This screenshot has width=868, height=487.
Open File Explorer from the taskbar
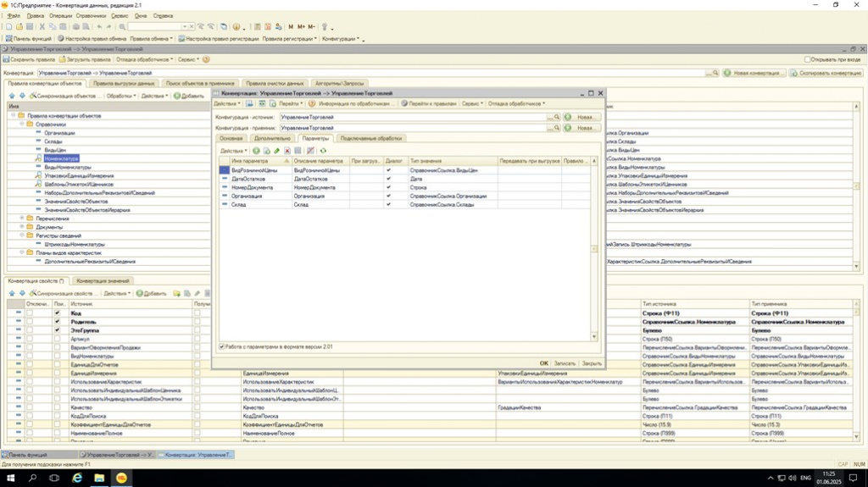coord(99,478)
